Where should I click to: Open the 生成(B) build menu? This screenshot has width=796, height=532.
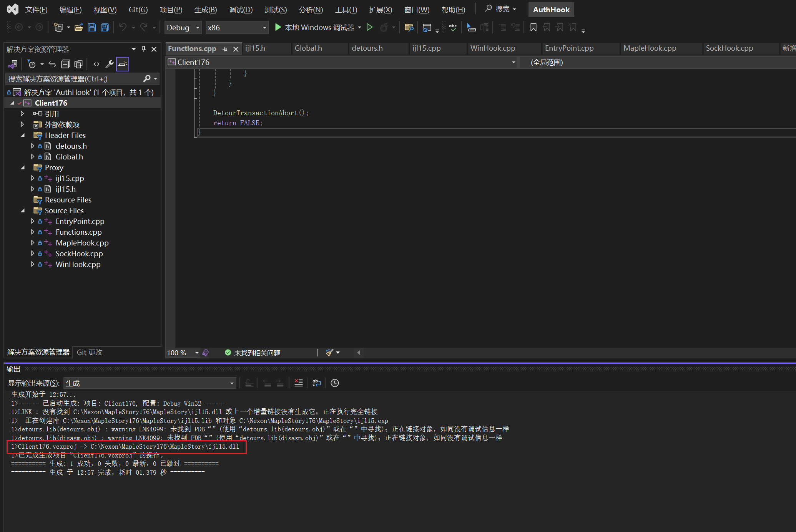coord(206,10)
